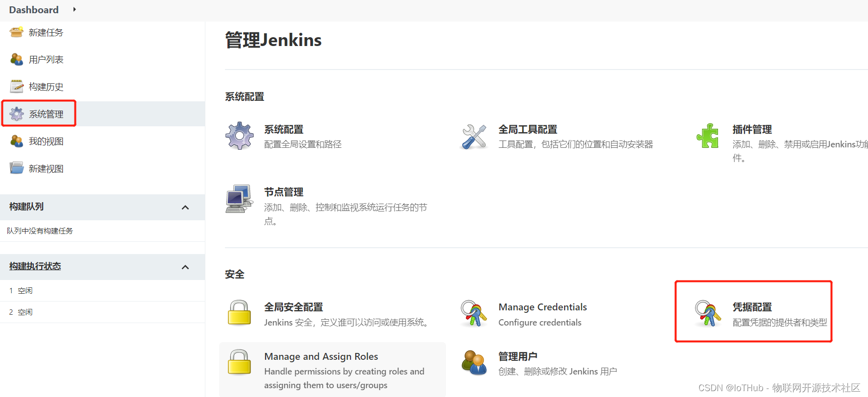Click the 配置凭据的提供者和类型 description
Viewport: 868px width, 397px height.
pyautogui.click(x=780, y=323)
